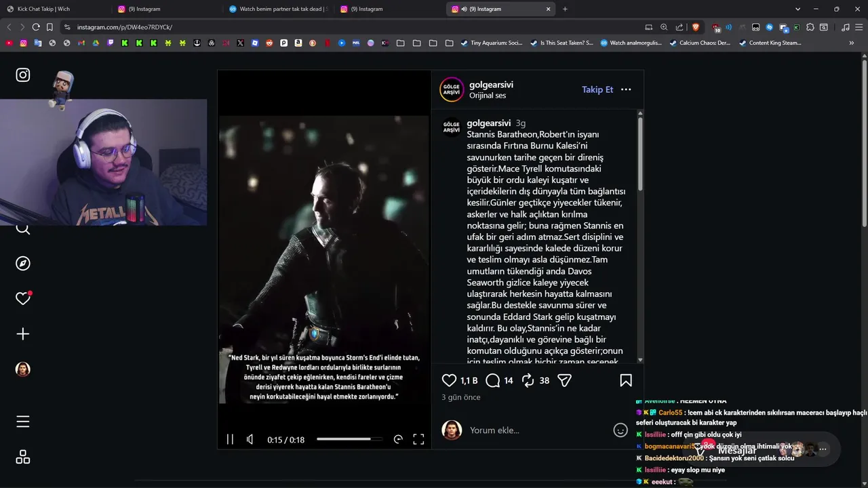Reload the current page
The image size is (868, 488).
(x=36, y=27)
